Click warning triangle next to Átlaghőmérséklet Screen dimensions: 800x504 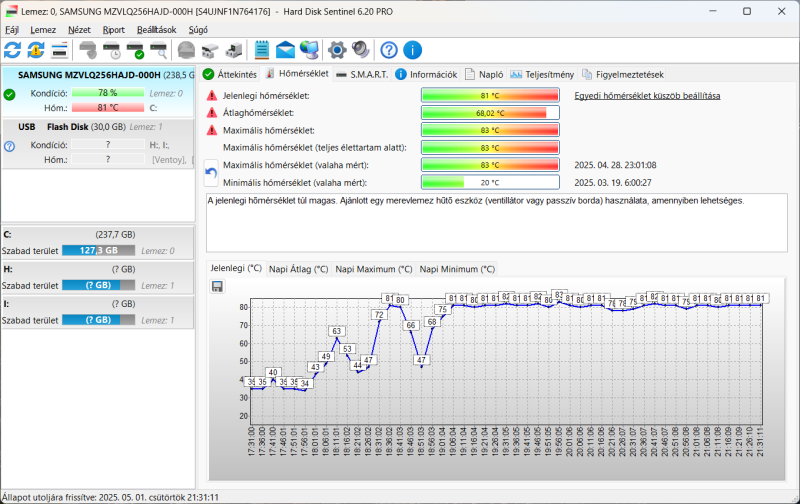click(x=212, y=113)
